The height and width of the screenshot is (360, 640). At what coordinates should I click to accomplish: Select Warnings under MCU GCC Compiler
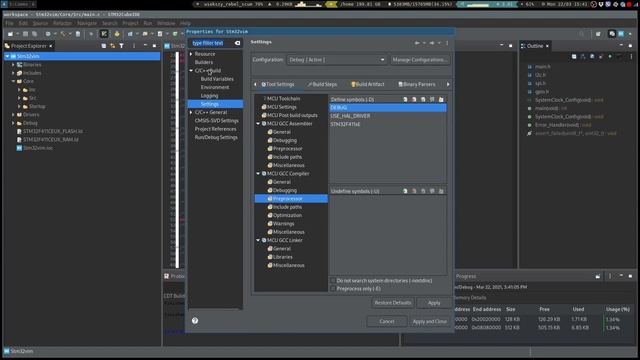(x=280, y=224)
